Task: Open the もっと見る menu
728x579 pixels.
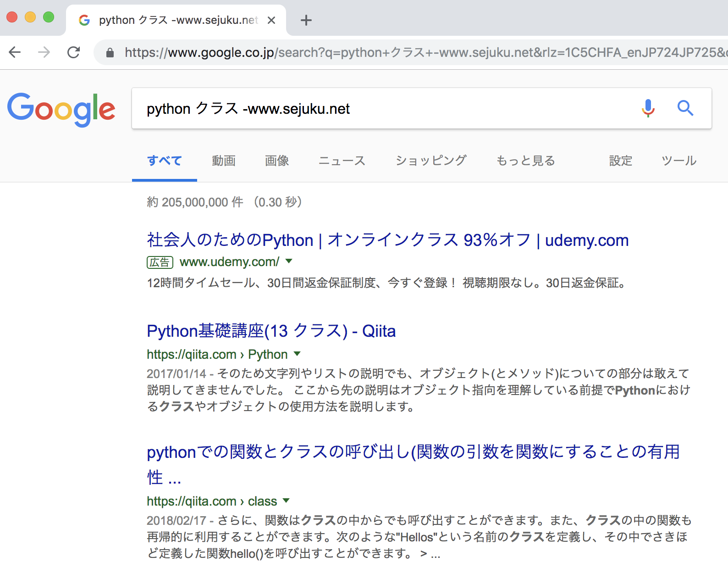Action: point(526,161)
